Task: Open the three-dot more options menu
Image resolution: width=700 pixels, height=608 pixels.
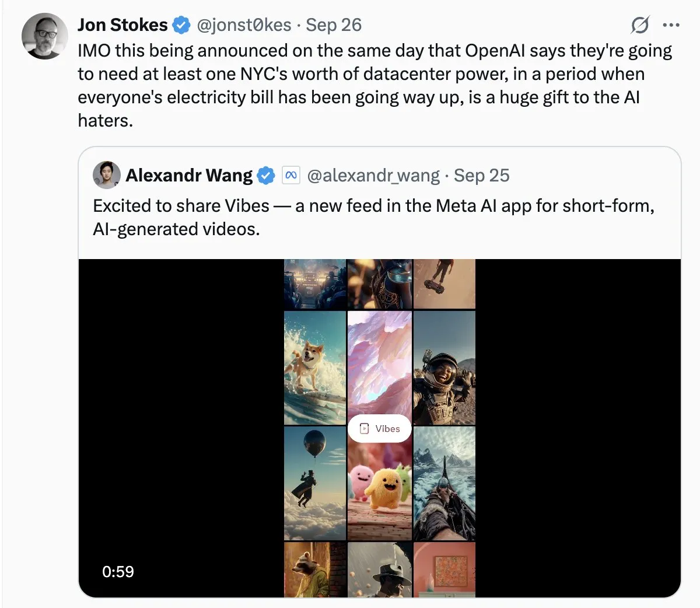Action: [671, 25]
